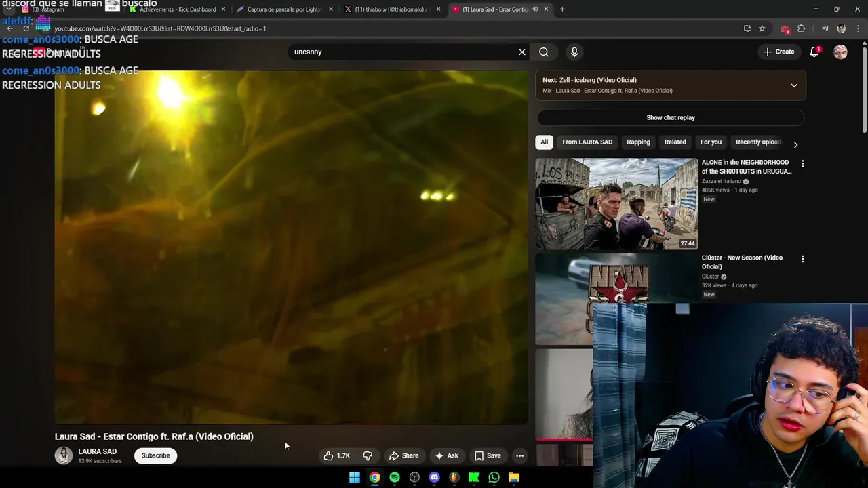Save the video to a playlist
This screenshot has height=488, width=868.
pos(488,455)
